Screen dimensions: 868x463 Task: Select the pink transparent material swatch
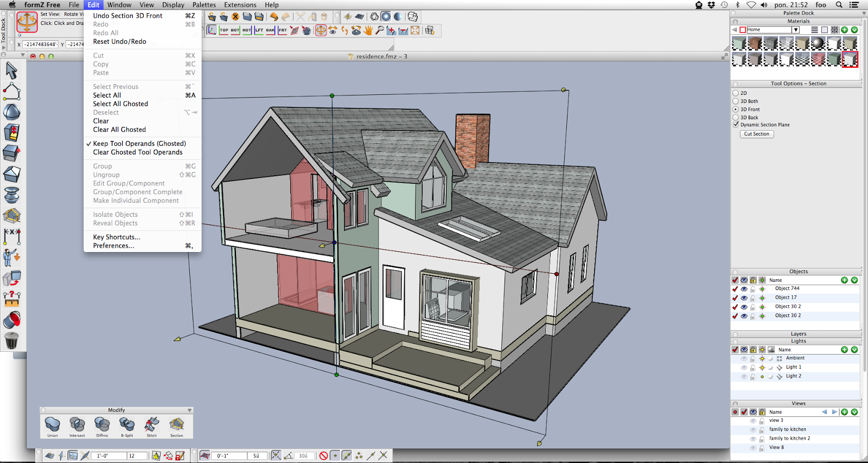(818, 59)
